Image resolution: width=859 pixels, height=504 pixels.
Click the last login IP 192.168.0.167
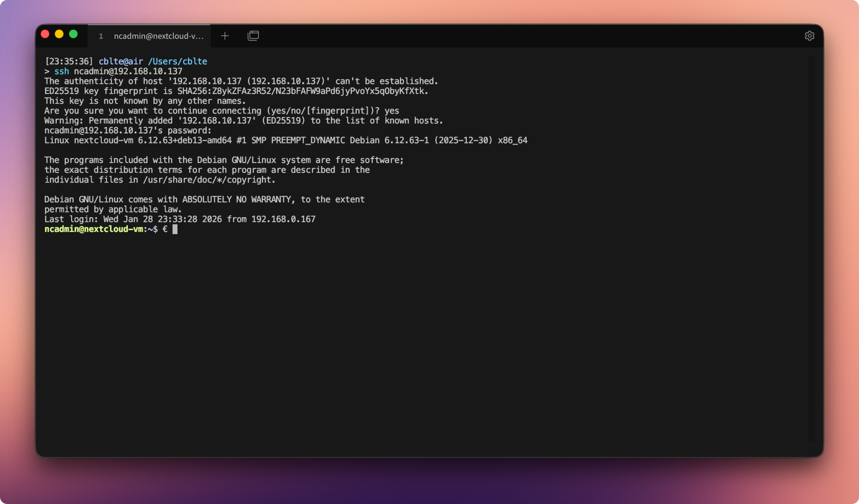click(283, 219)
